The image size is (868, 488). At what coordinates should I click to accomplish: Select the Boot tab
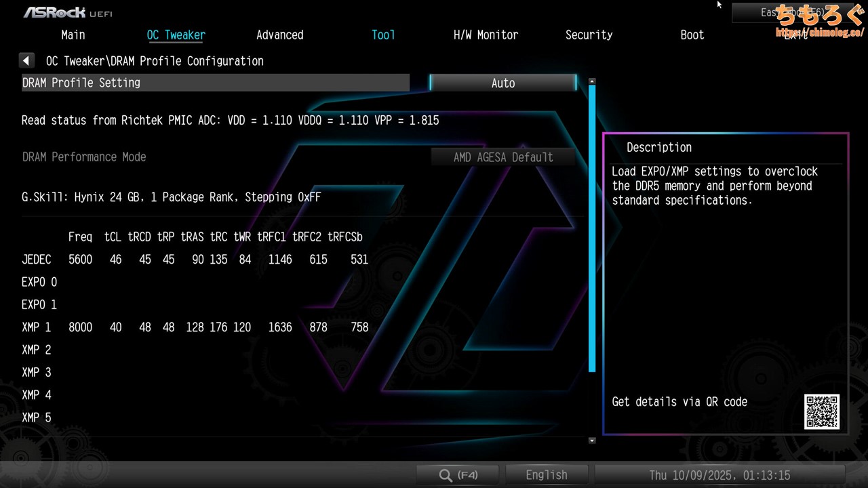tap(692, 35)
